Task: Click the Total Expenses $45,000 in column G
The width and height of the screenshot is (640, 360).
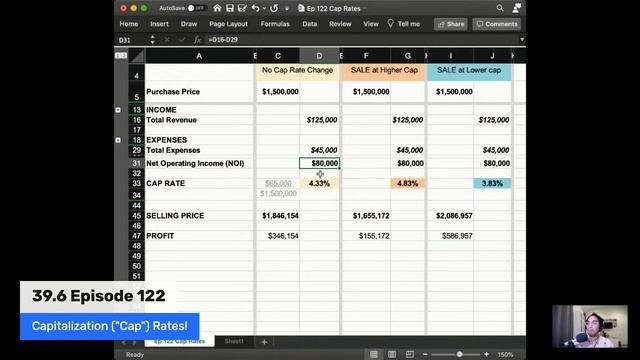Action: (408, 150)
